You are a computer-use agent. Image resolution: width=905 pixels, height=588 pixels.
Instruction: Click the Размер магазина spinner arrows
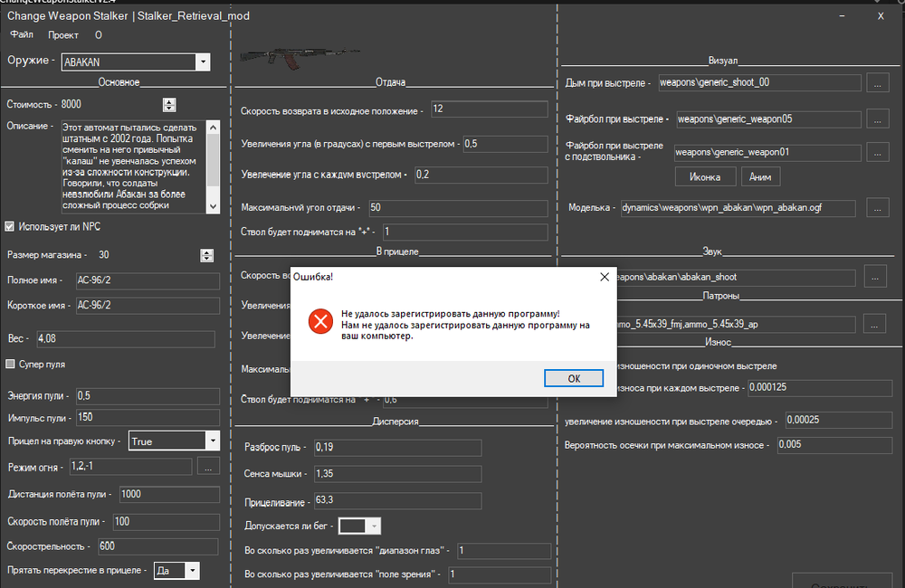click(207, 255)
